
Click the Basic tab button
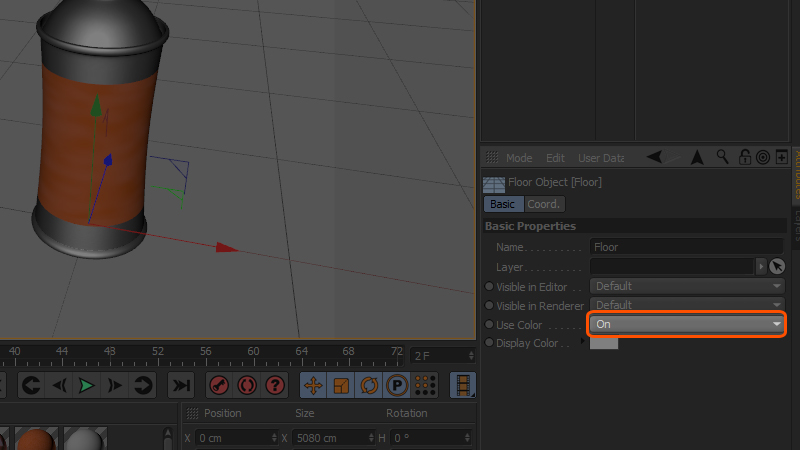pos(503,204)
